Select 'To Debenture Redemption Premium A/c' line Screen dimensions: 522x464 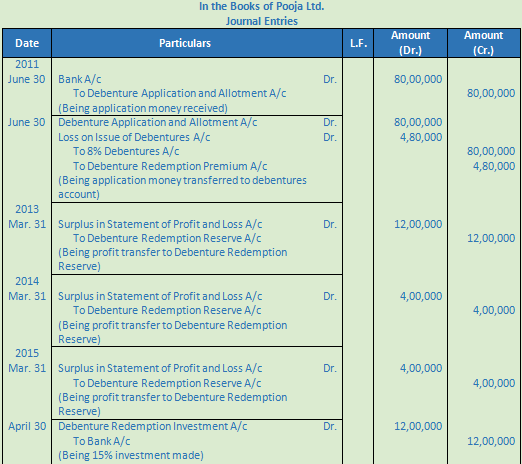coord(170,166)
